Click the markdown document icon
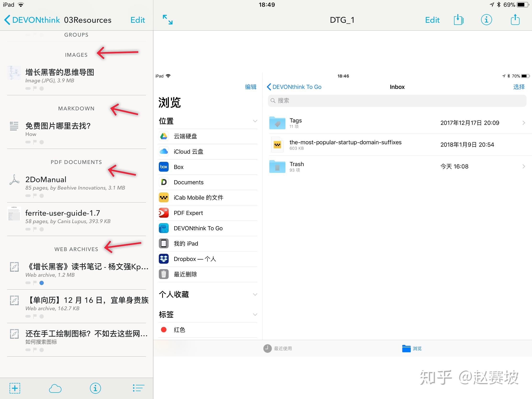The image size is (532, 399). [14, 126]
